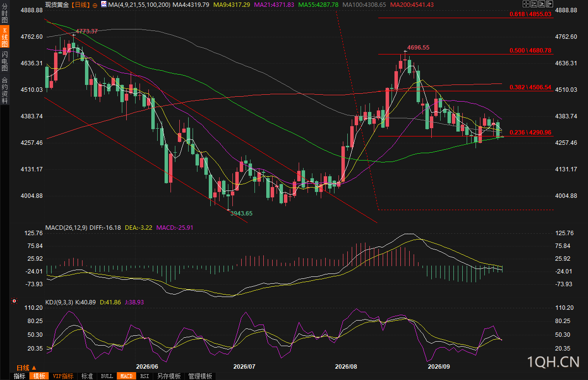Choose the 标准 template
This screenshot has width=588, height=380.
pos(87,376)
